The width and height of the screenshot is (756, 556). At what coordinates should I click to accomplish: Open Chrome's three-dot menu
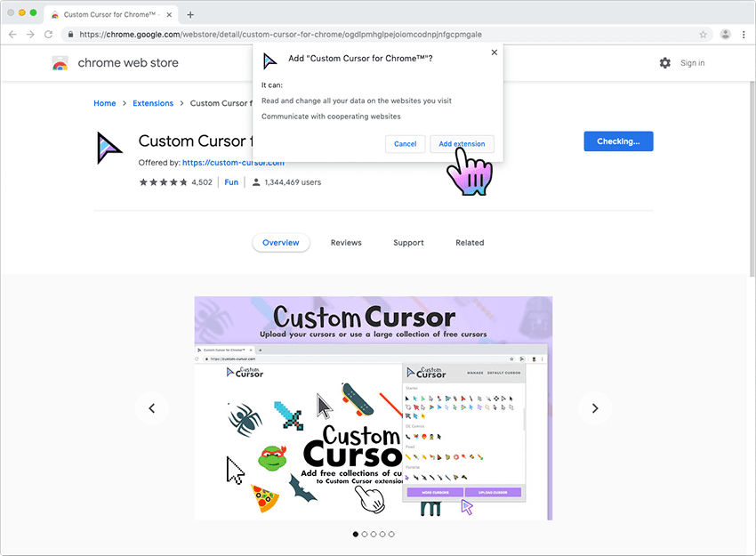744,34
